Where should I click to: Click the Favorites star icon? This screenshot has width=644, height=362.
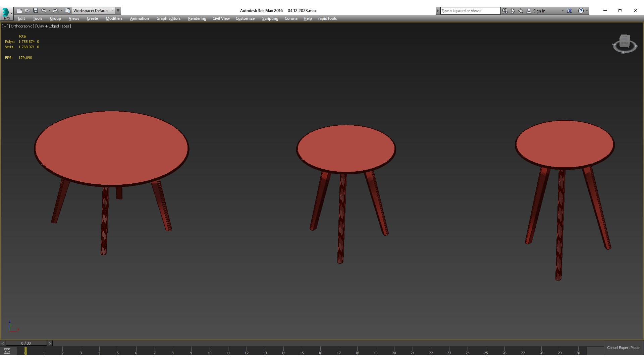(x=521, y=11)
